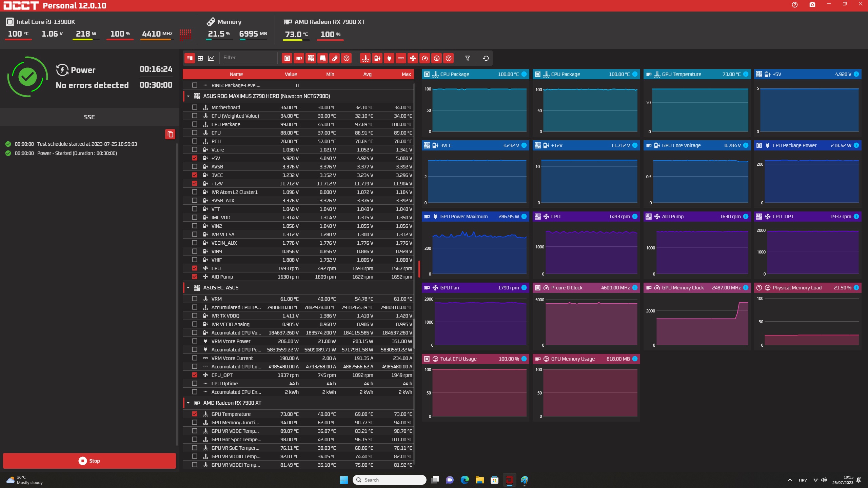Click the sensor table vertical scrollbar
Image resolution: width=868 pixels, height=488 pixels.
point(414,334)
